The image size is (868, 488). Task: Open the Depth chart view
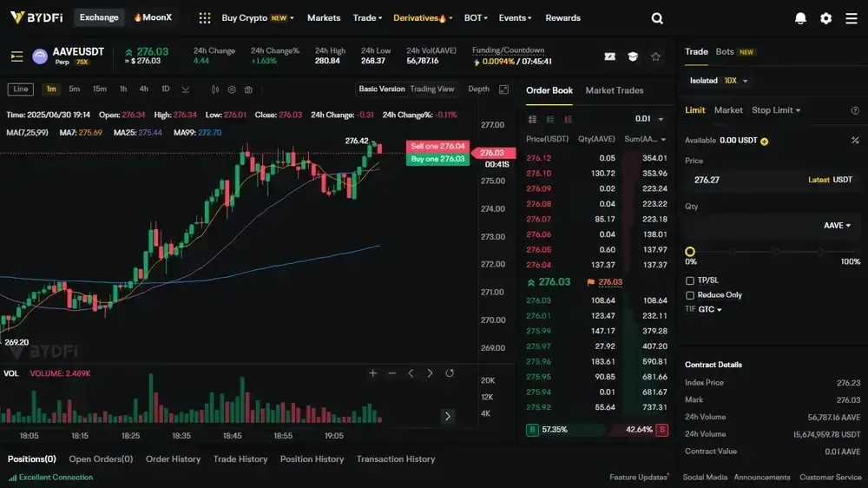(x=479, y=89)
